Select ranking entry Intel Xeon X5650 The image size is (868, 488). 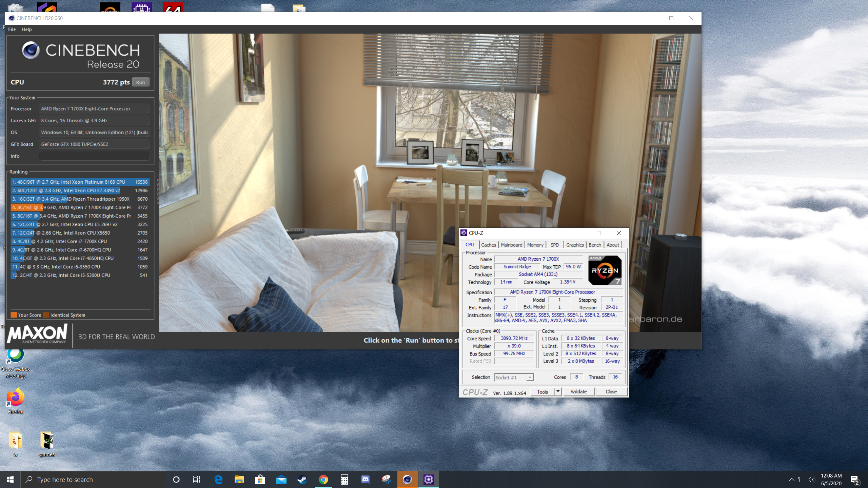pos(80,233)
